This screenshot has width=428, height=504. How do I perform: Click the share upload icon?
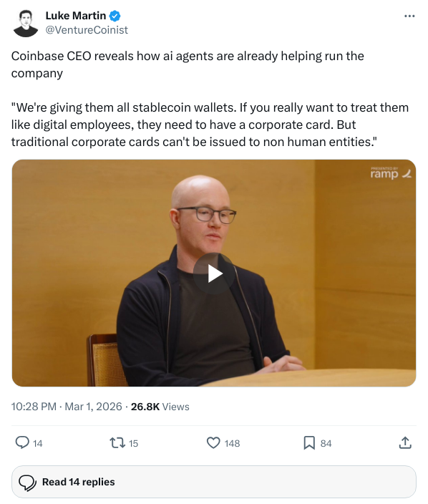[x=405, y=442]
